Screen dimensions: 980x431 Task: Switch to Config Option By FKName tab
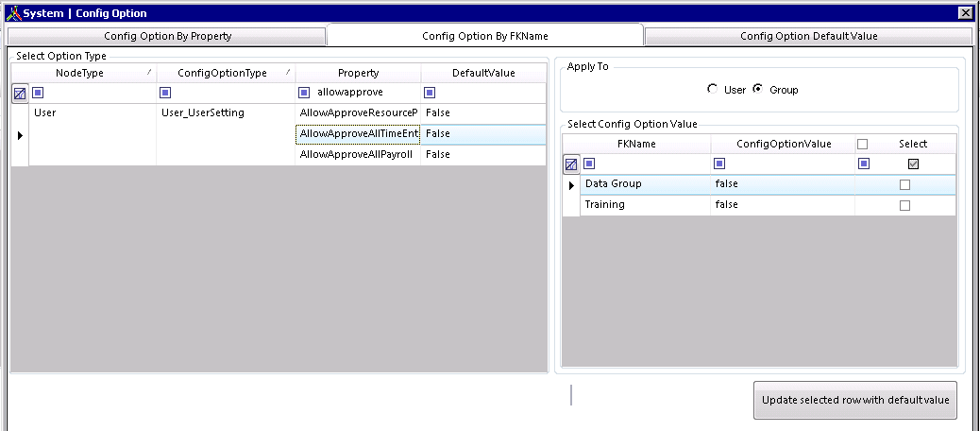click(485, 36)
